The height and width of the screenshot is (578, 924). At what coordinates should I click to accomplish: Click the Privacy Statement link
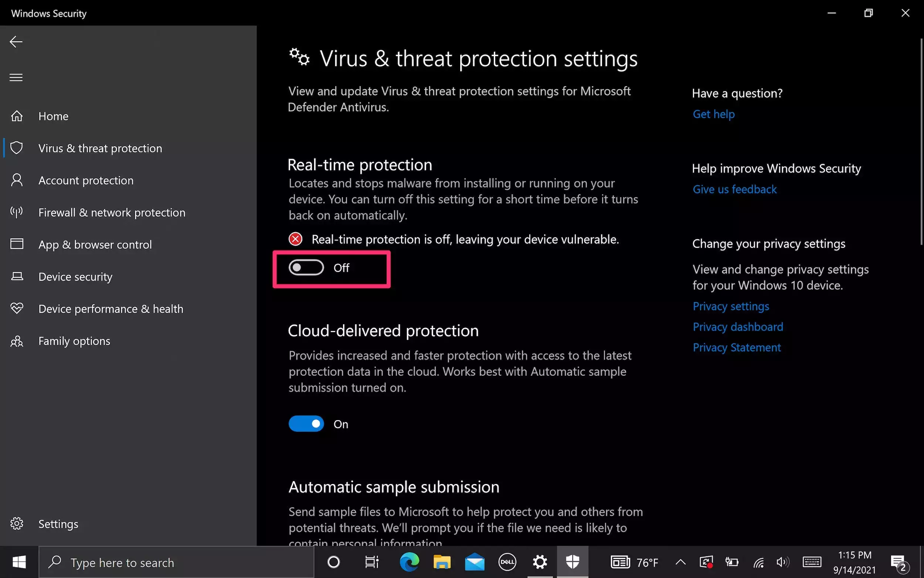click(737, 348)
